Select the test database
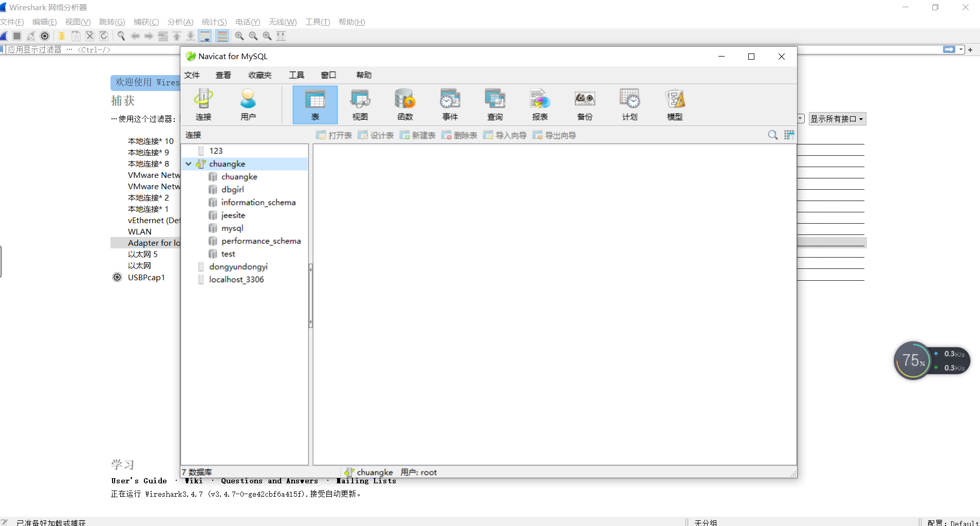This screenshot has height=526, width=980. 228,253
